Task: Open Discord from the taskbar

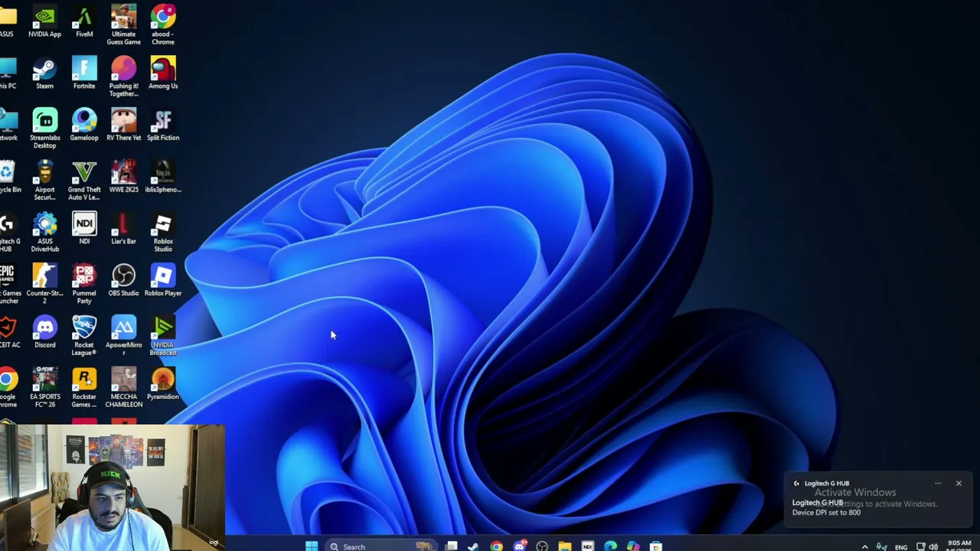Action: coord(520,546)
